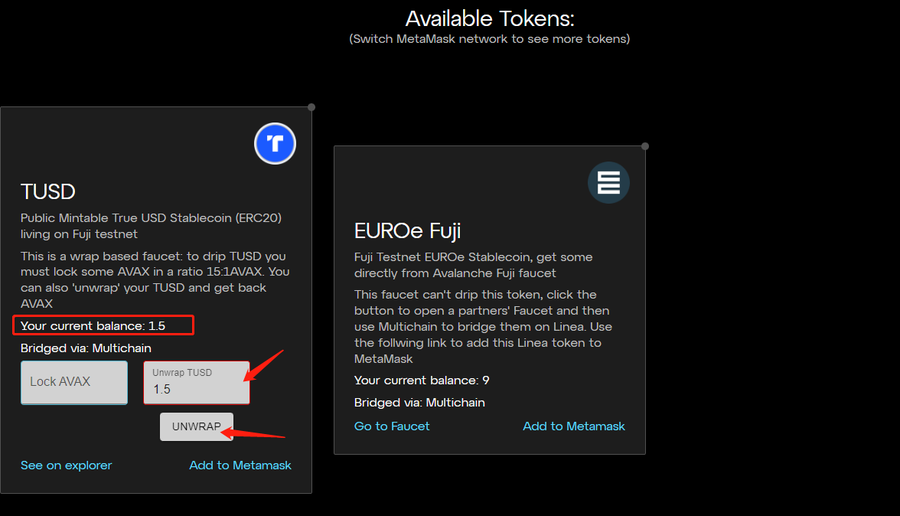The image size is (900, 516).
Task: Click 'Your current balance: 9' text
Action: point(422,381)
